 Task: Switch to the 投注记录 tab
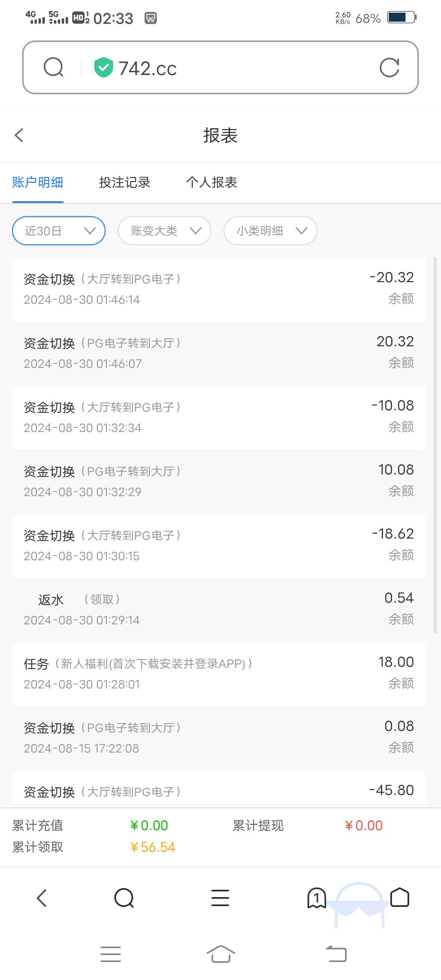(125, 182)
